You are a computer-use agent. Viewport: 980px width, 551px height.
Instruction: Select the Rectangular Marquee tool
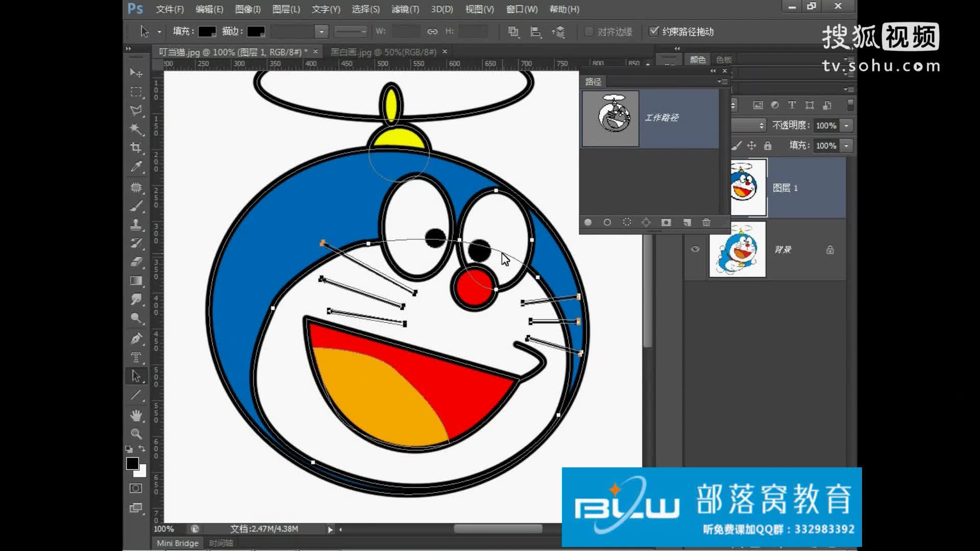click(x=136, y=92)
